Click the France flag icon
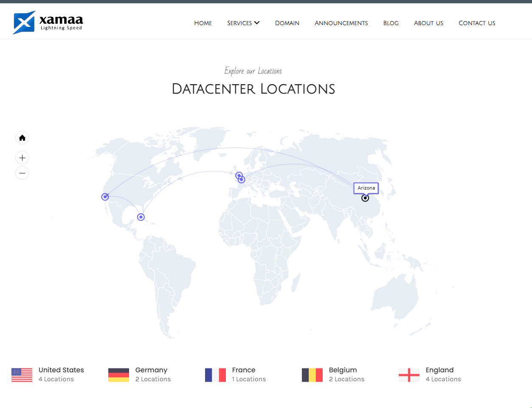532x408 pixels. (x=215, y=375)
